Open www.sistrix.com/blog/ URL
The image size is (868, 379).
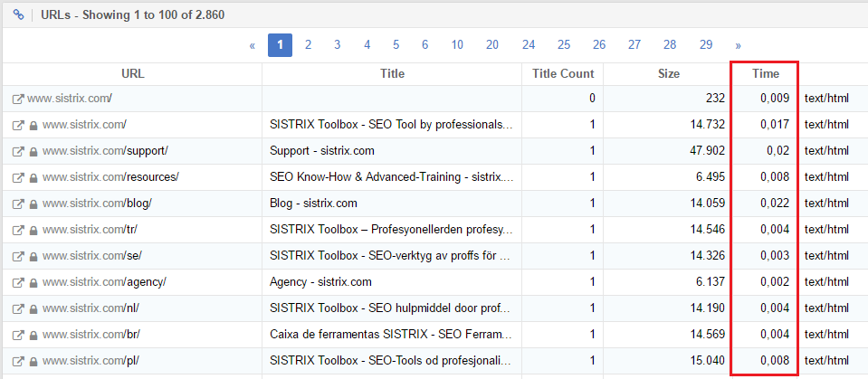click(97, 204)
